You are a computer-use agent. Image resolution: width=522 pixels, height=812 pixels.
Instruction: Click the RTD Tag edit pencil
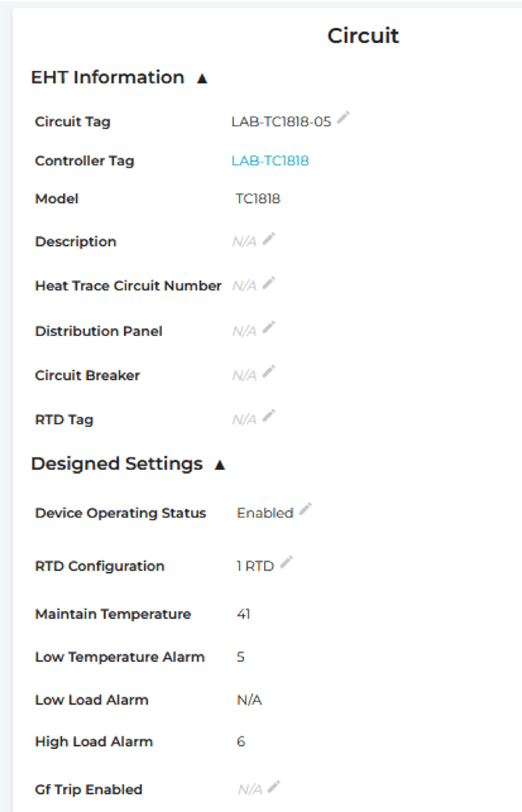coord(269,417)
